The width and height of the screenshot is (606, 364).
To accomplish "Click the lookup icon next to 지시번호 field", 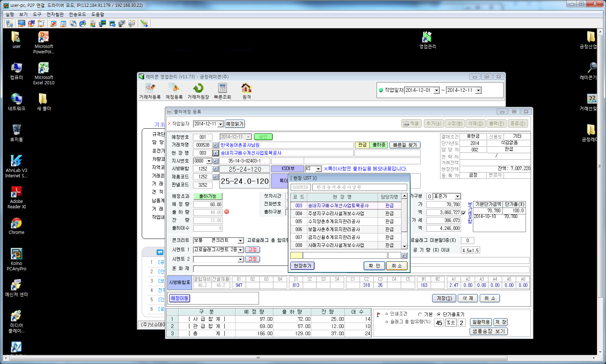I will point(216,161).
